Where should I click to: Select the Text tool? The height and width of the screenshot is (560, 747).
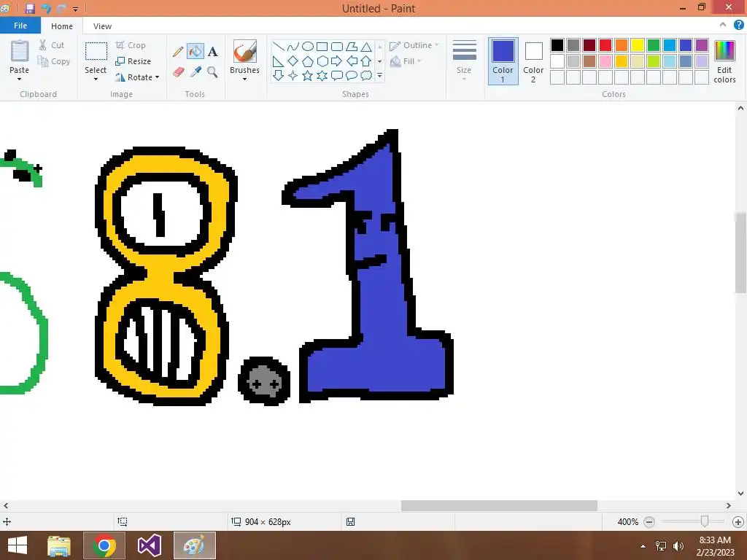tap(212, 52)
